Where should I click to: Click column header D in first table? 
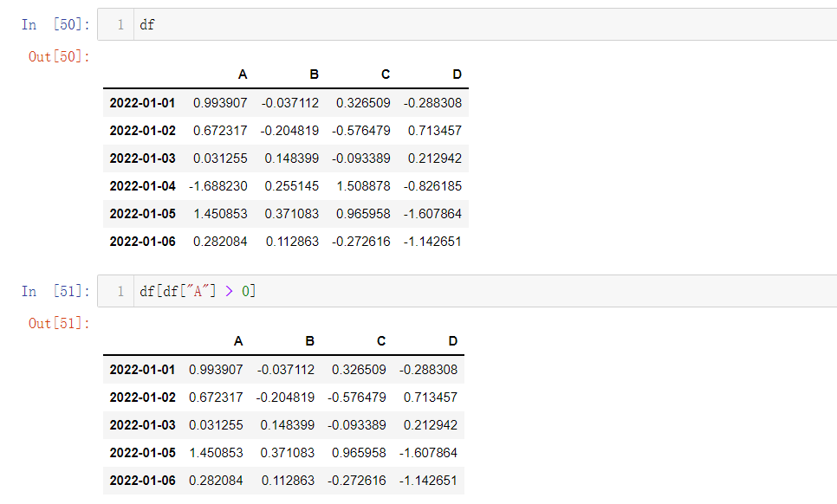pyautogui.click(x=457, y=74)
